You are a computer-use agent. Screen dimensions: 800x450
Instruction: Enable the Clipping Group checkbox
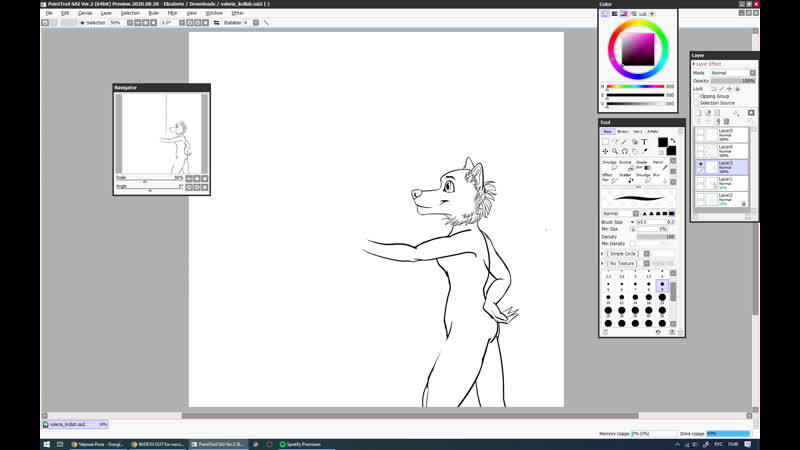click(697, 96)
